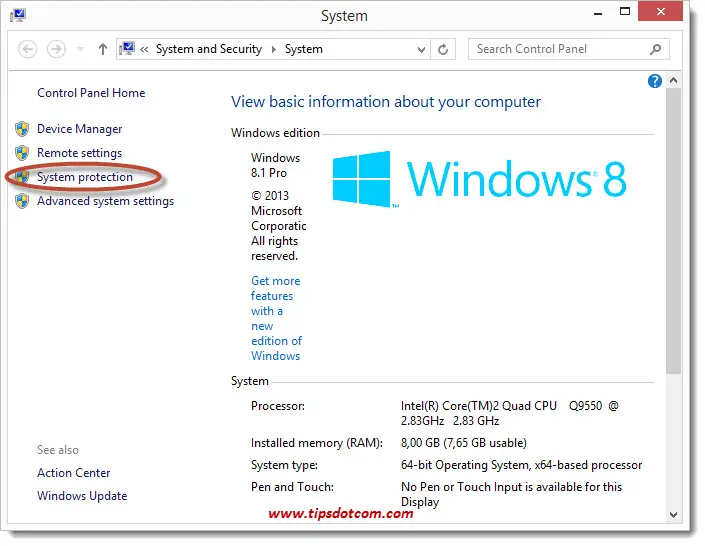
Task: Maximize the System window
Action: (x=625, y=12)
